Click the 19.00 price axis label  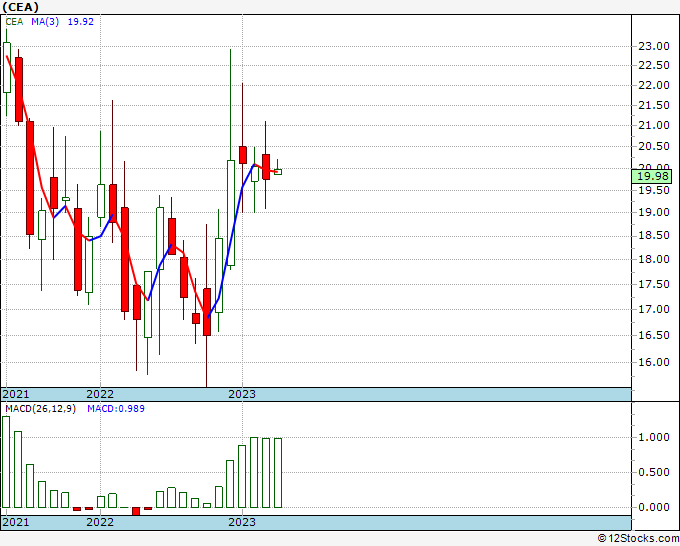654,212
